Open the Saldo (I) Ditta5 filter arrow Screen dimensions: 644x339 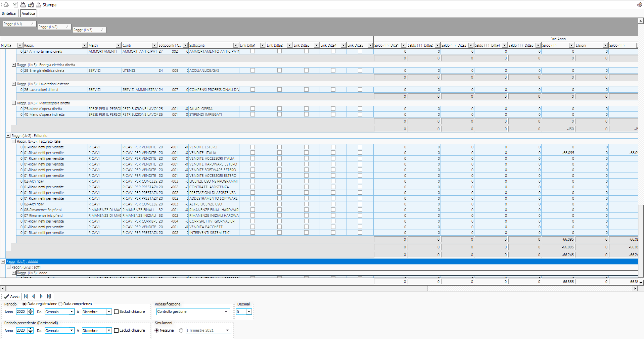(x=538, y=45)
